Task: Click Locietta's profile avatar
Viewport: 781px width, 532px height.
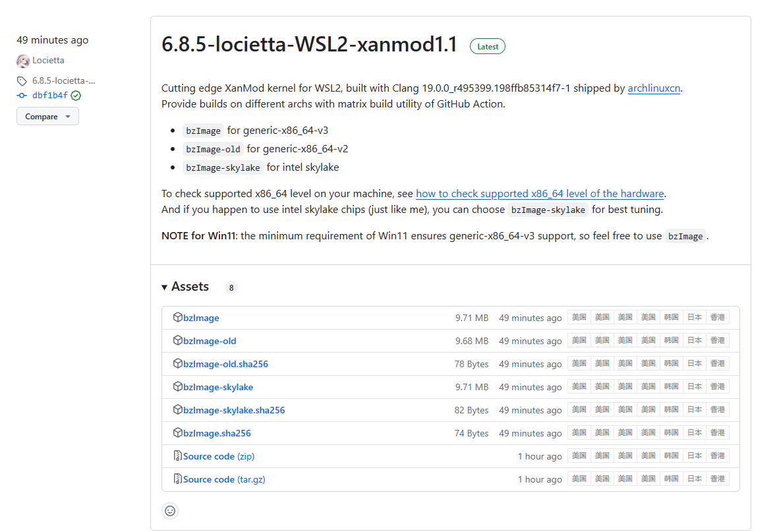Action: pyautogui.click(x=22, y=60)
